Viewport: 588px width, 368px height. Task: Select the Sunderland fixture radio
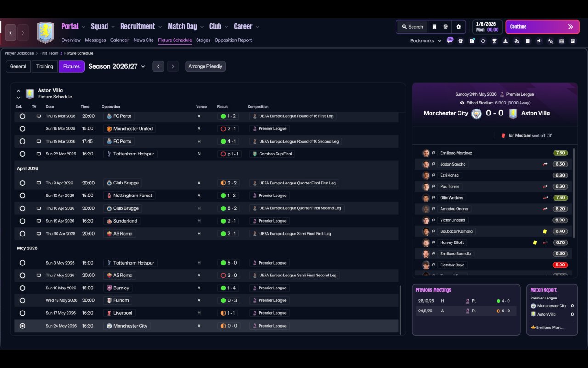pyautogui.click(x=23, y=221)
